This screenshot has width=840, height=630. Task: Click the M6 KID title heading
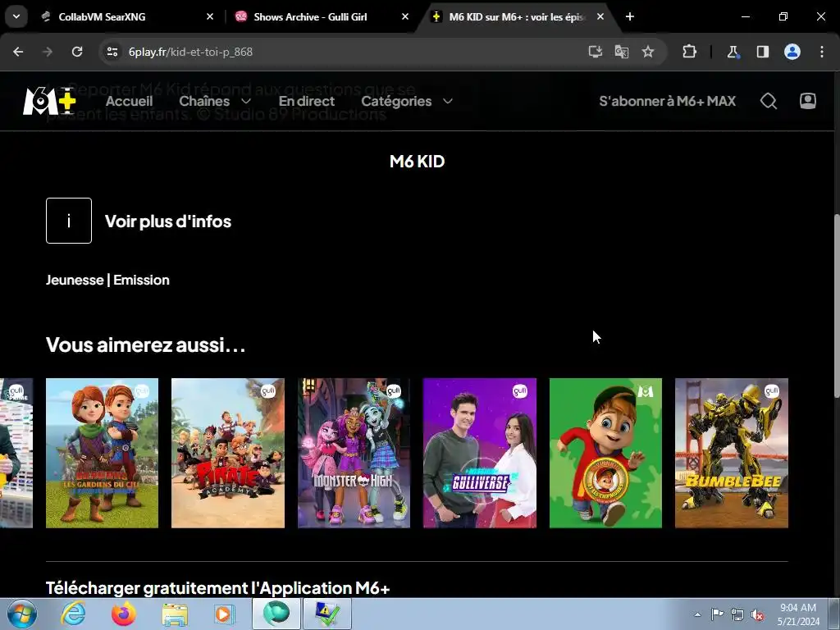click(x=418, y=162)
